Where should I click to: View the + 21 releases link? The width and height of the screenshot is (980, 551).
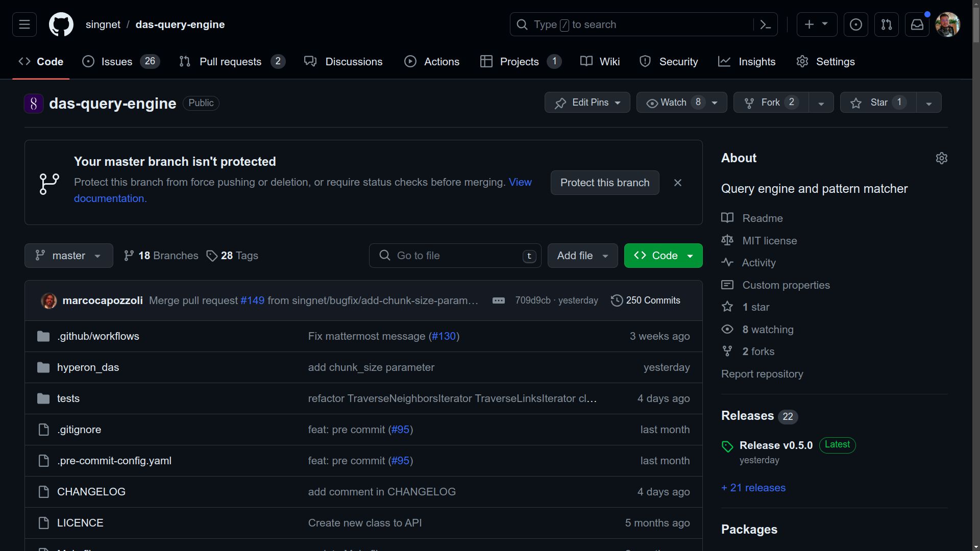point(753,488)
